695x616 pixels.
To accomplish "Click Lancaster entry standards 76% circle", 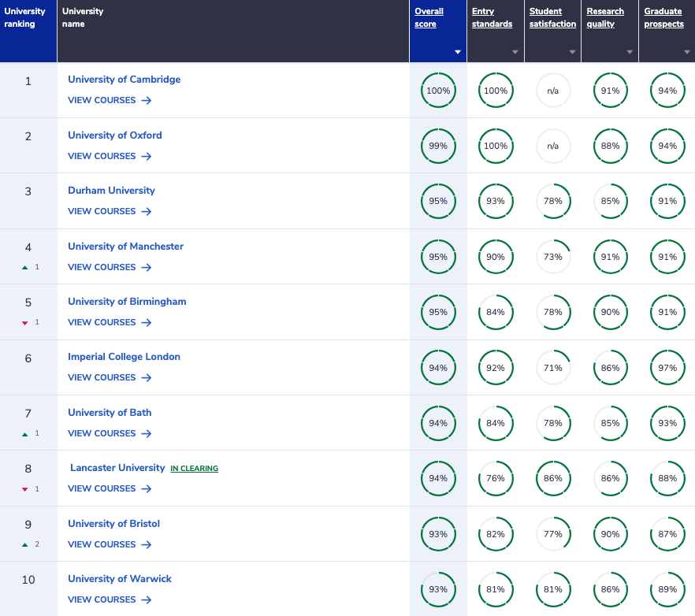I will (x=496, y=479).
